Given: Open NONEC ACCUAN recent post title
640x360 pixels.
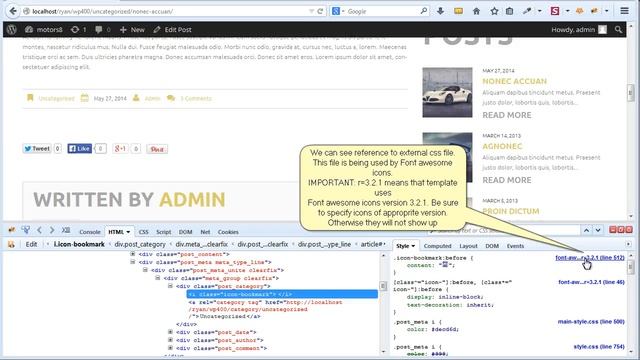Looking at the screenshot, I should (514, 81).
